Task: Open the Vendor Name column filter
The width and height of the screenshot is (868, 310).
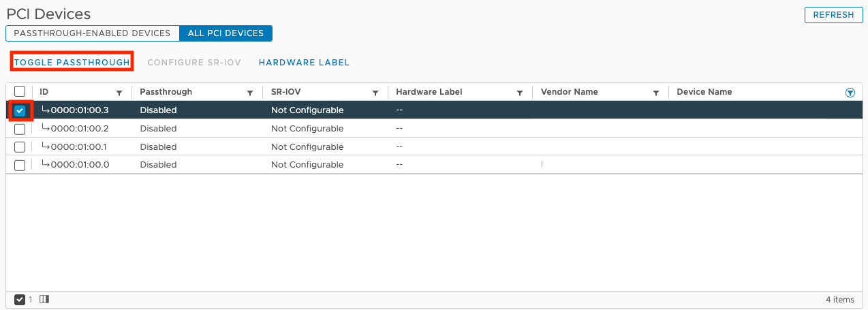Action: [656, 93]
